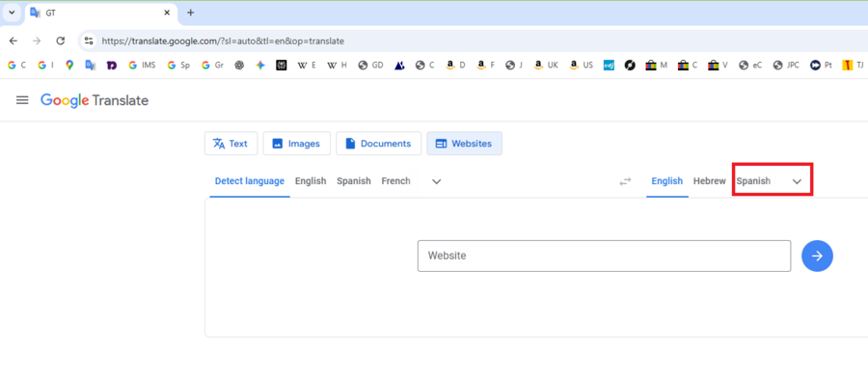The height and width of the screenshot is (377, 868).
Task: Switch to Documents translation mode
Action: [379, 144]
